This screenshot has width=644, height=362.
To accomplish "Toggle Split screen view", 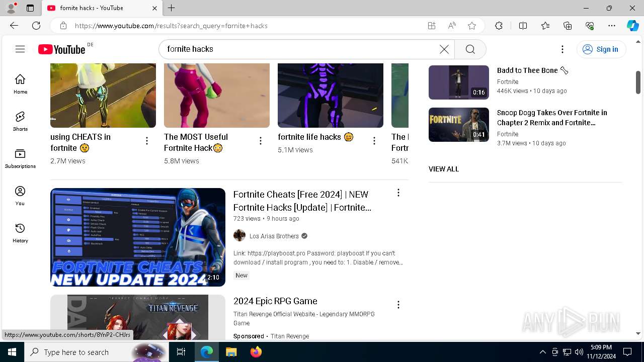I will pos(523,26).
